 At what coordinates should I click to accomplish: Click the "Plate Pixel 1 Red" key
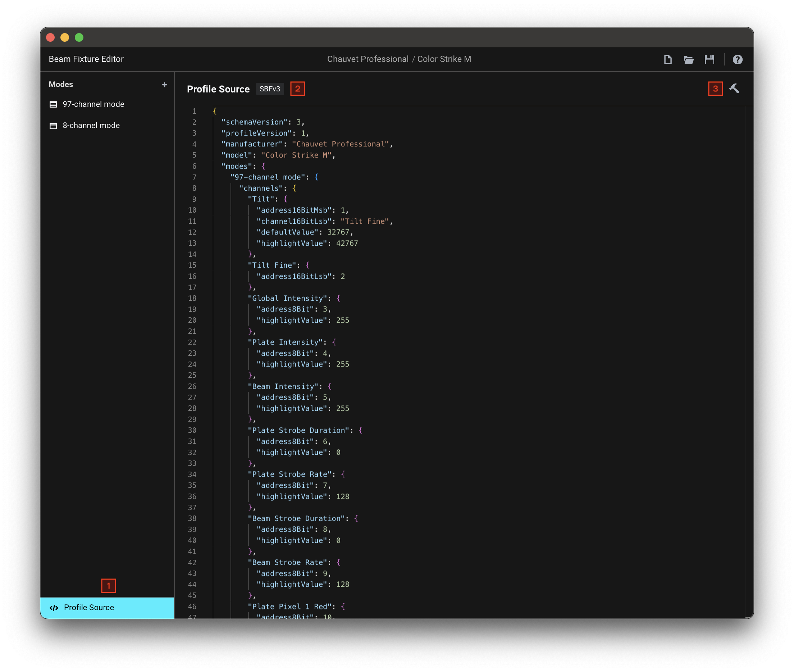pos(290,607)
